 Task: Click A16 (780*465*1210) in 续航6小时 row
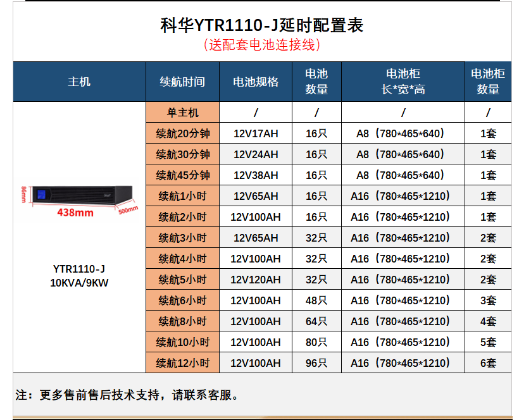click(403, 300)
